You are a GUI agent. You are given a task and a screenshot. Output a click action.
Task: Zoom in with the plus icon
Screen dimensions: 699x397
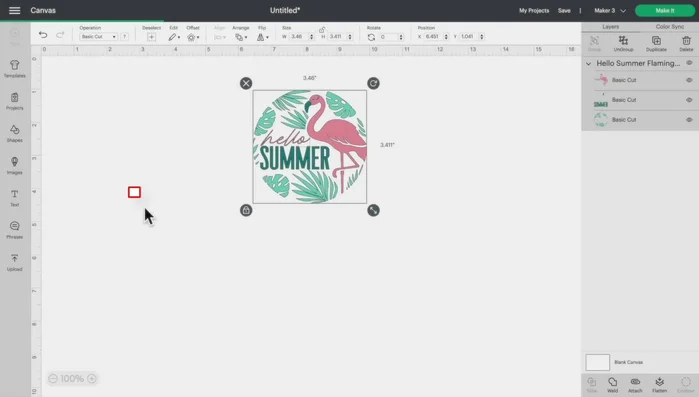tap(92, 378)
